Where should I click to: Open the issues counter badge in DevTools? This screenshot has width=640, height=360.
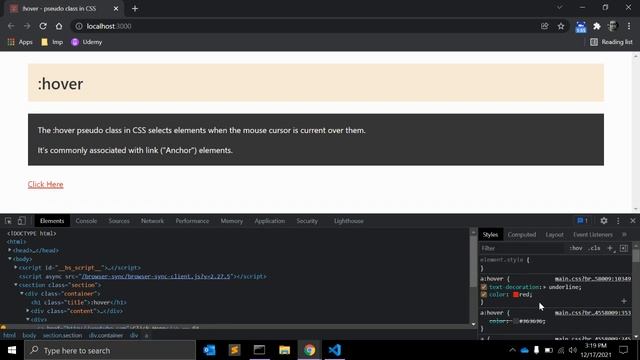click(582, 221)
